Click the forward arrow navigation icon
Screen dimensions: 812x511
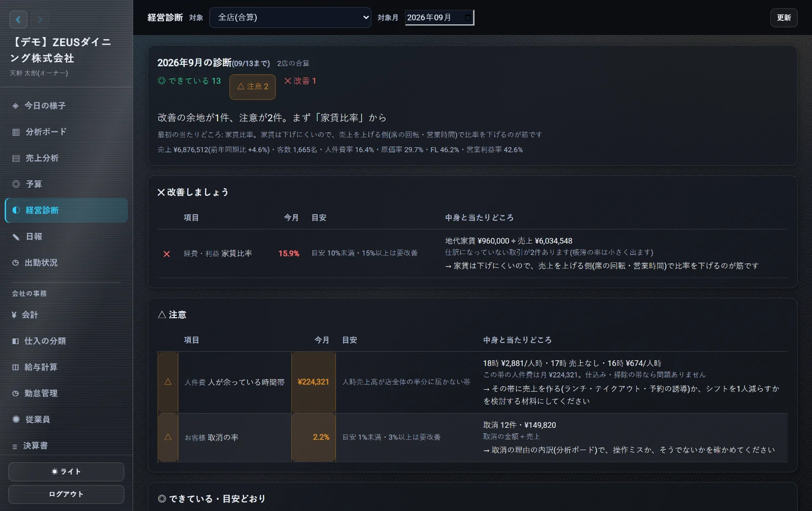pyautogui.click(x=40, y=20)
